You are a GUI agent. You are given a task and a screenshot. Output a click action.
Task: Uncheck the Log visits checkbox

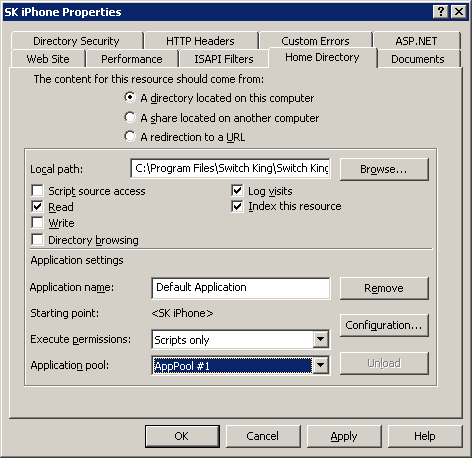[237, 191]
